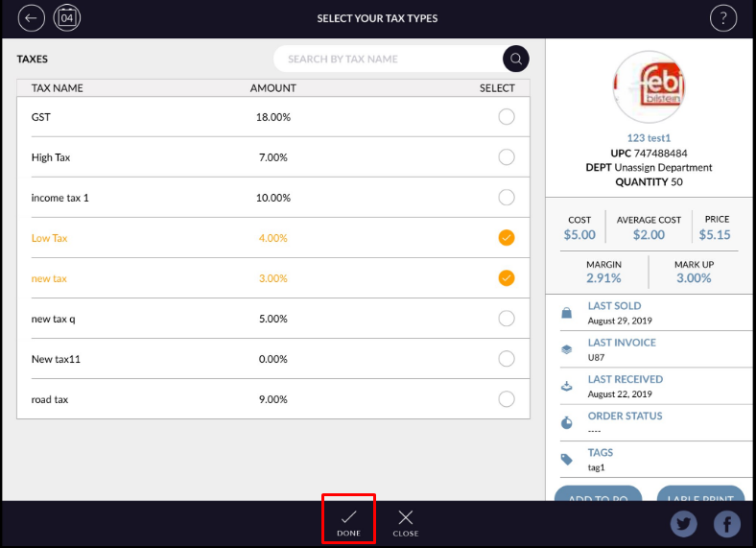Click the febi bilstein product image
756x548 pixels.
(x=650, y=86)
